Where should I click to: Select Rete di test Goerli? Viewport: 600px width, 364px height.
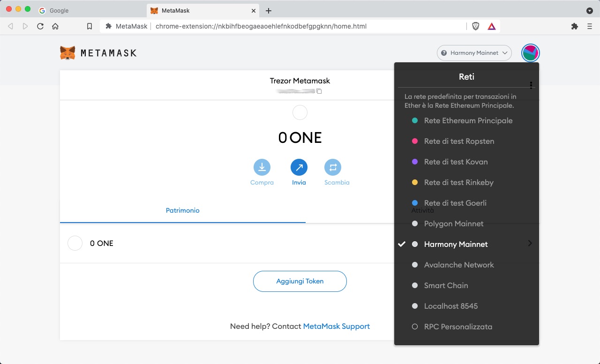click(466, 203)
